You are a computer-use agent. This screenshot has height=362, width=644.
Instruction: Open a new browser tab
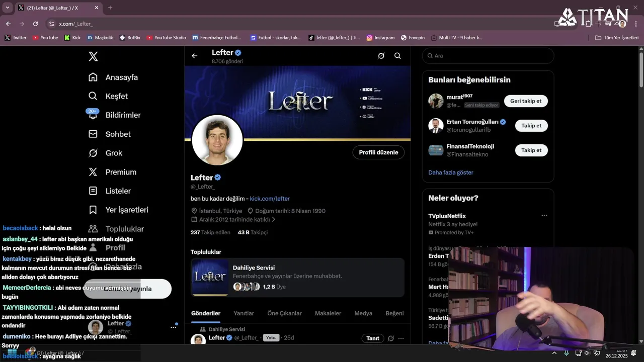coord(110,8)
